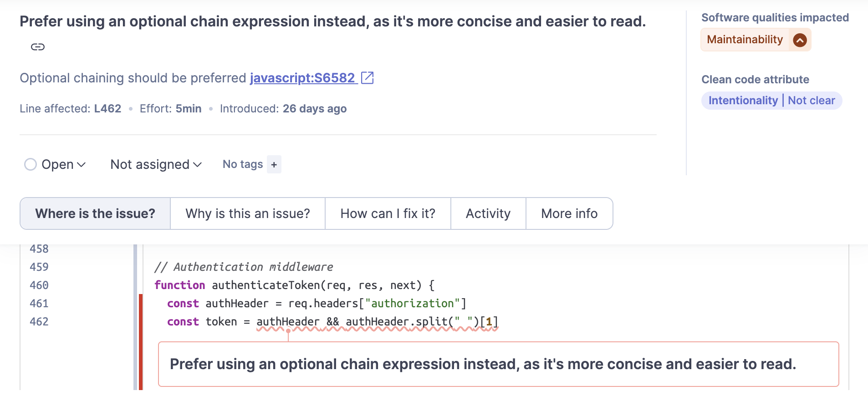Click the inline issue message box under line 462
The image size is (868, 406).
(x=498, y=364)
